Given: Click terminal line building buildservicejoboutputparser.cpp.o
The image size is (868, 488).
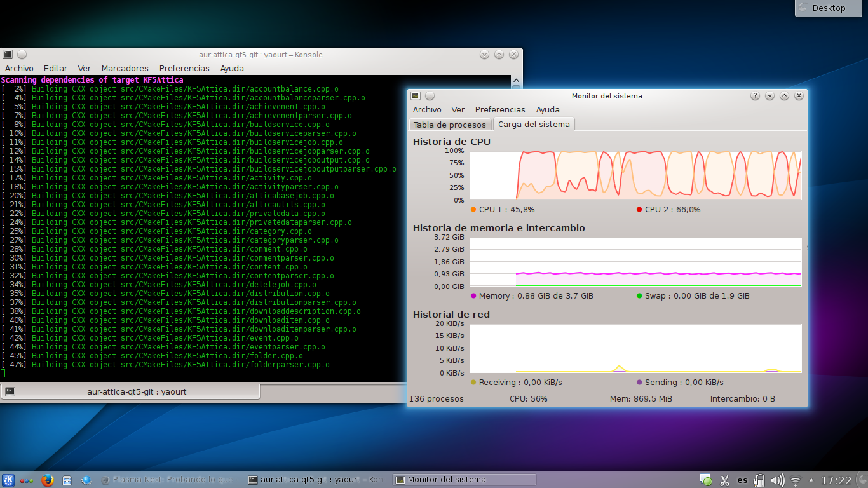Looking at the screenshot, I should click(198, 169).
